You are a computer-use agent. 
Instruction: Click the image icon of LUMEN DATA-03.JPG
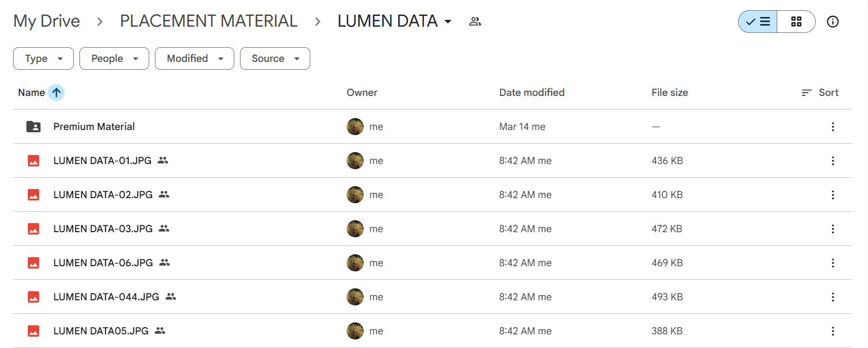pos(33,229)
